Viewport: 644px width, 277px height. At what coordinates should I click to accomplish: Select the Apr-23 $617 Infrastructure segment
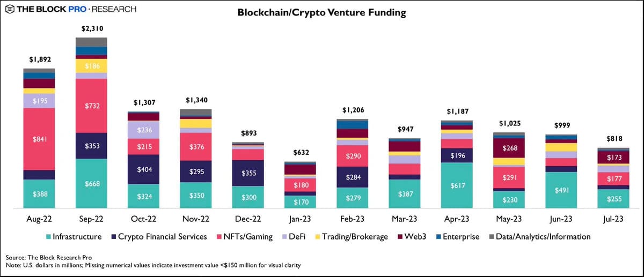click(457, 185)
